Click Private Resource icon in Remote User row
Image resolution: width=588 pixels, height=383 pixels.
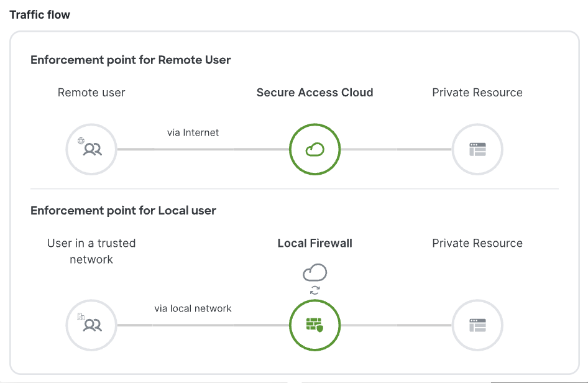pyautogui.click(x=477, y=149)
